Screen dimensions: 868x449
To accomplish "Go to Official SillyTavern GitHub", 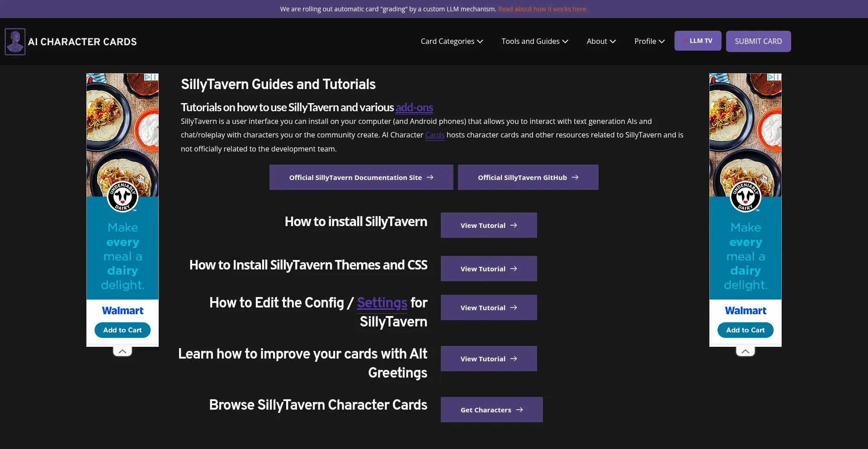I will coord(528,177).
